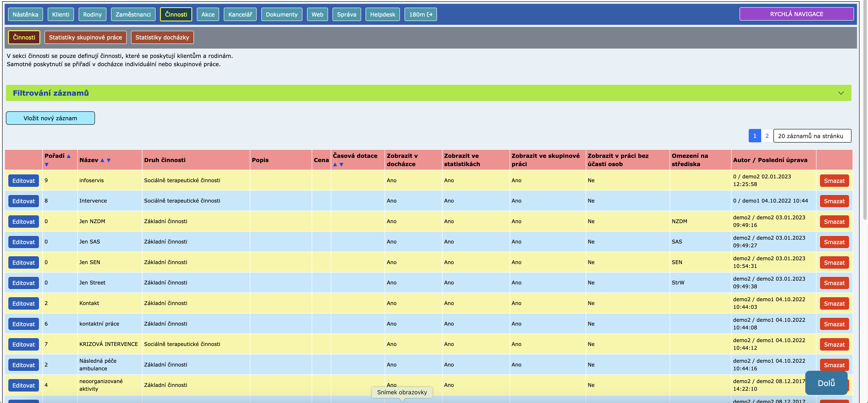
Task: Open the Klienti menu item
Action: [61, 14]
